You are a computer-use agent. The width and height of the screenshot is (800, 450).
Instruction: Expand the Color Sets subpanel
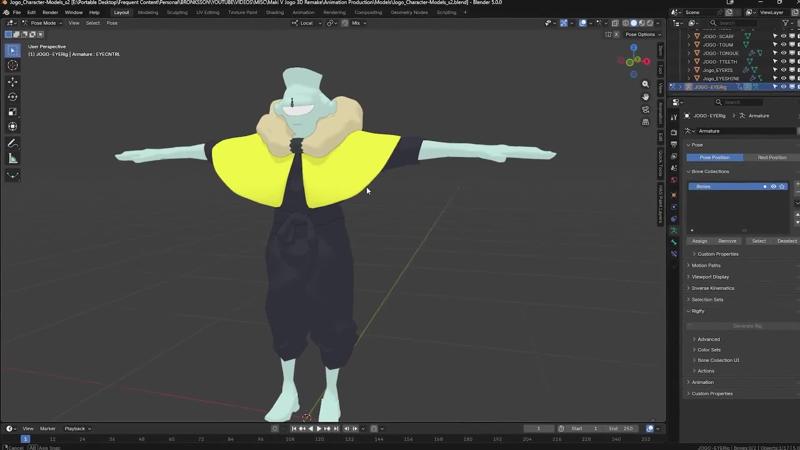pos(709,350)
